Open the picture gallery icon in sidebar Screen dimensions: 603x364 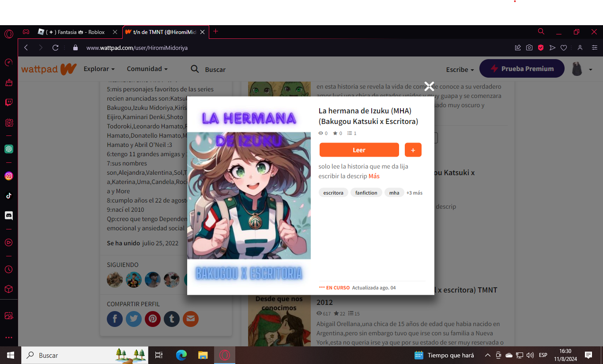9,316
